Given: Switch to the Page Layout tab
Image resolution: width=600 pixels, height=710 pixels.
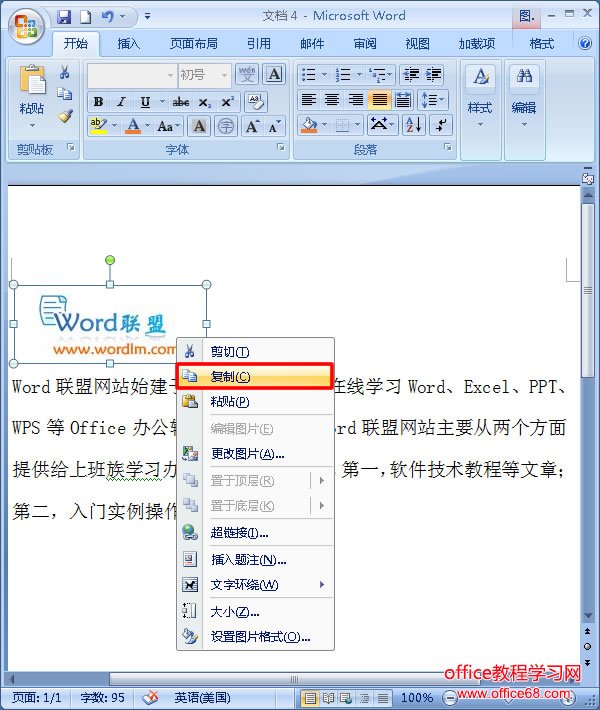Looking at the screenshot, I should 193,44.
